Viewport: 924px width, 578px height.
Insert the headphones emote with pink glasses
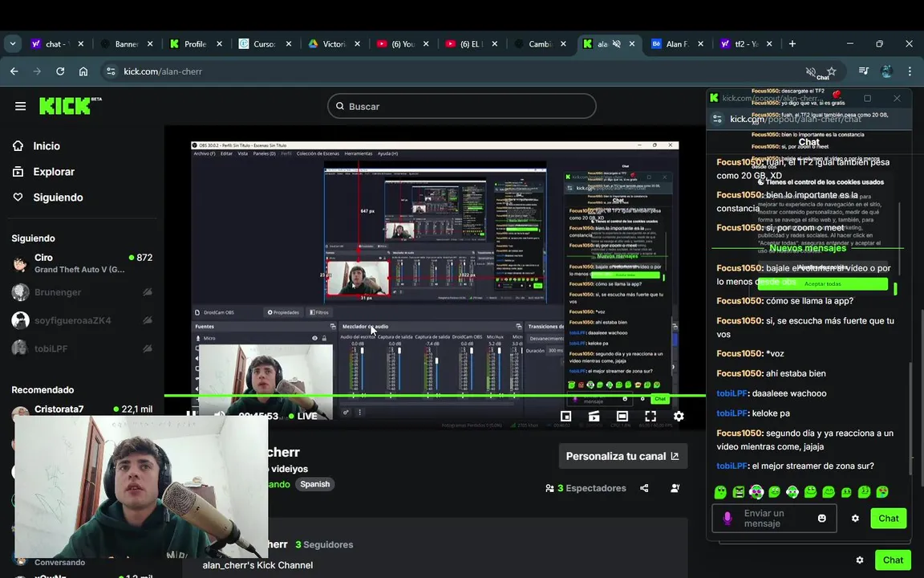[756, 492]
